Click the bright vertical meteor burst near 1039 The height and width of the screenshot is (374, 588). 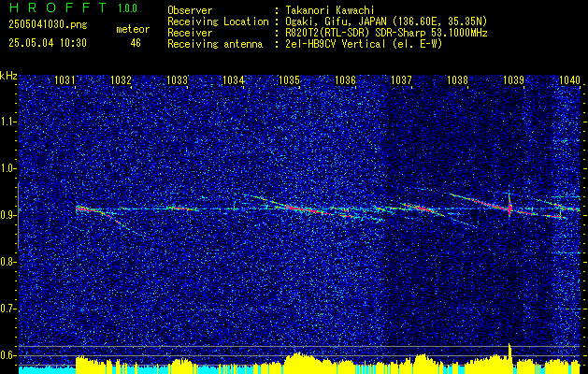tap(509, 205)
